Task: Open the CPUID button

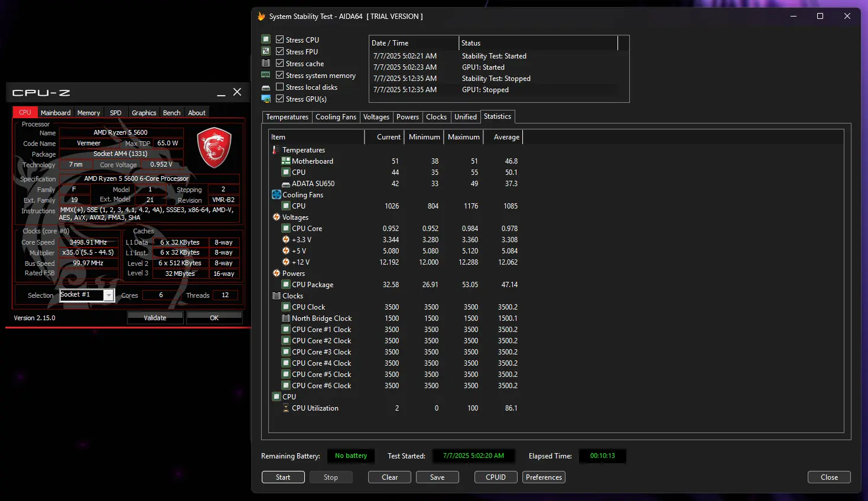Action: [x=496, y=477]
